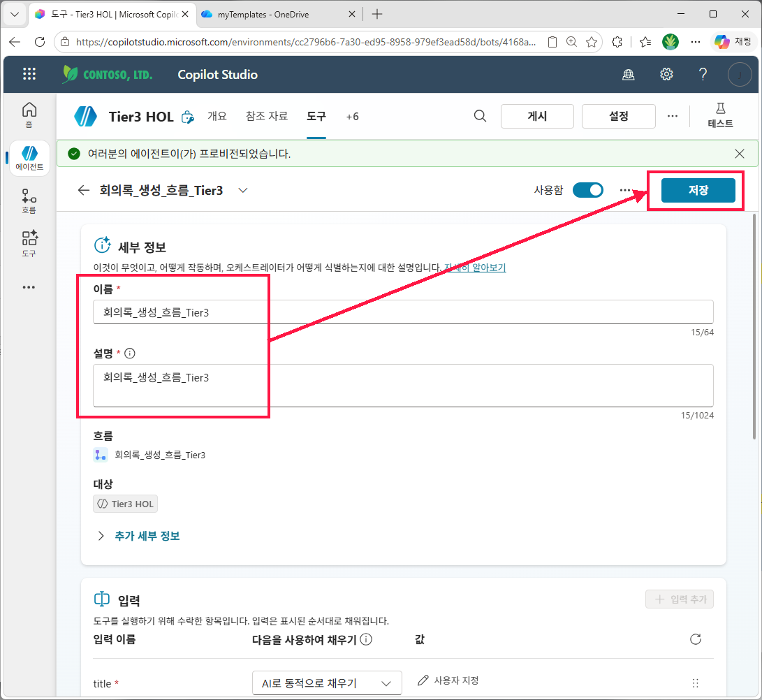Open browser extensions puzzle icon
762x700 pixels.
point(617,43)
